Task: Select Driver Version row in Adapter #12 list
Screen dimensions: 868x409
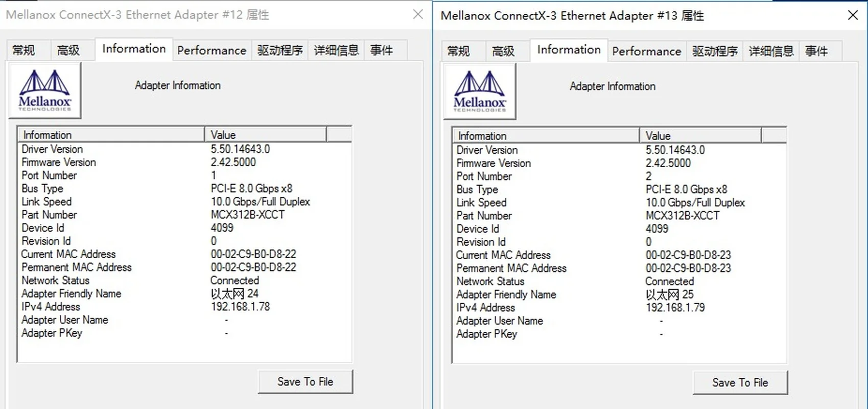Action: coord(184,149)
